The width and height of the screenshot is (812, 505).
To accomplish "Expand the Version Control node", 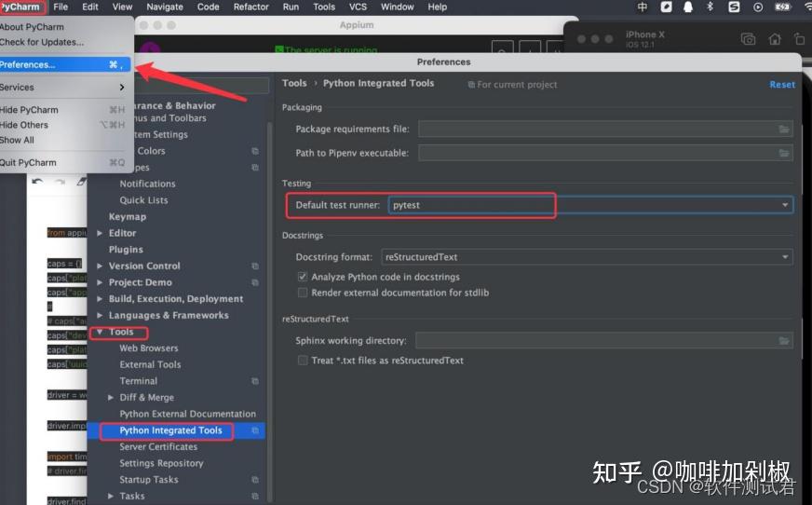I will (x=100, y=266).
